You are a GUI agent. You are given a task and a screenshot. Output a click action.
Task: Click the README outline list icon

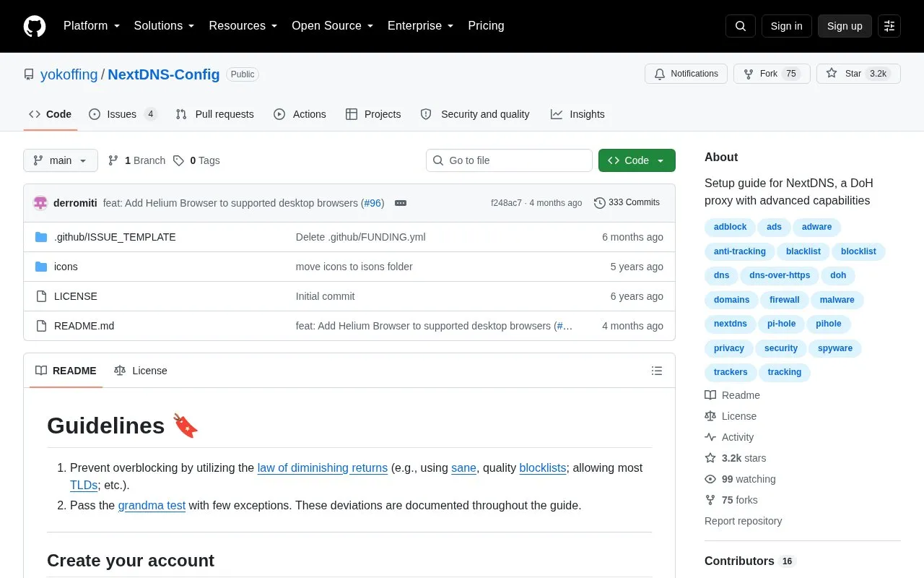657,371
